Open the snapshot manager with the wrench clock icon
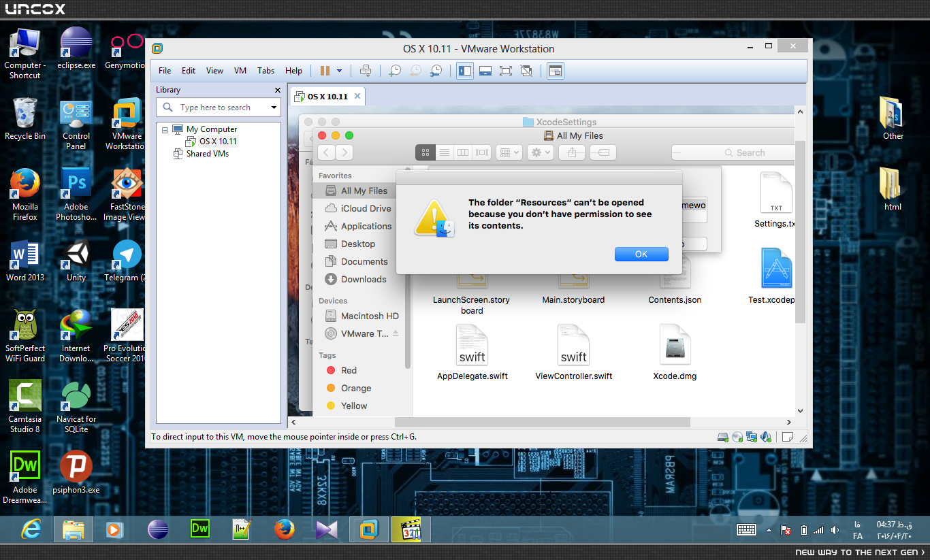Image resolution: width=930 pixels, height=560 pixels. click(436, 71)
